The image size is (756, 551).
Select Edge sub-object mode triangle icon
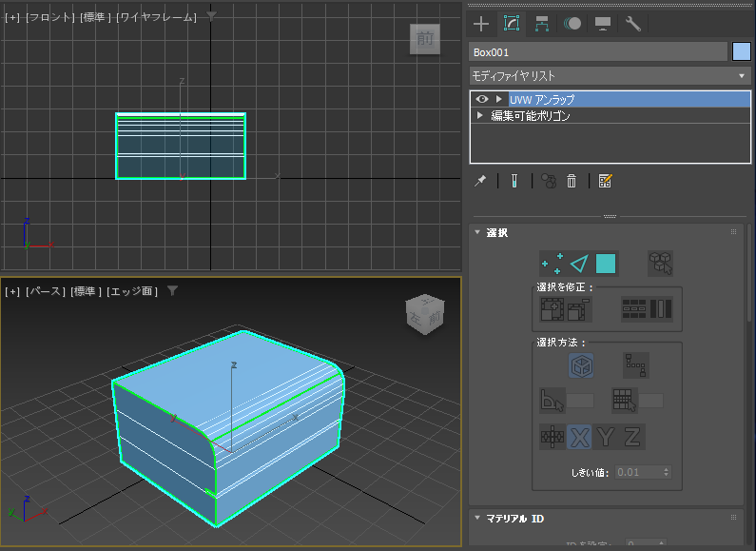tap(579, 264)
